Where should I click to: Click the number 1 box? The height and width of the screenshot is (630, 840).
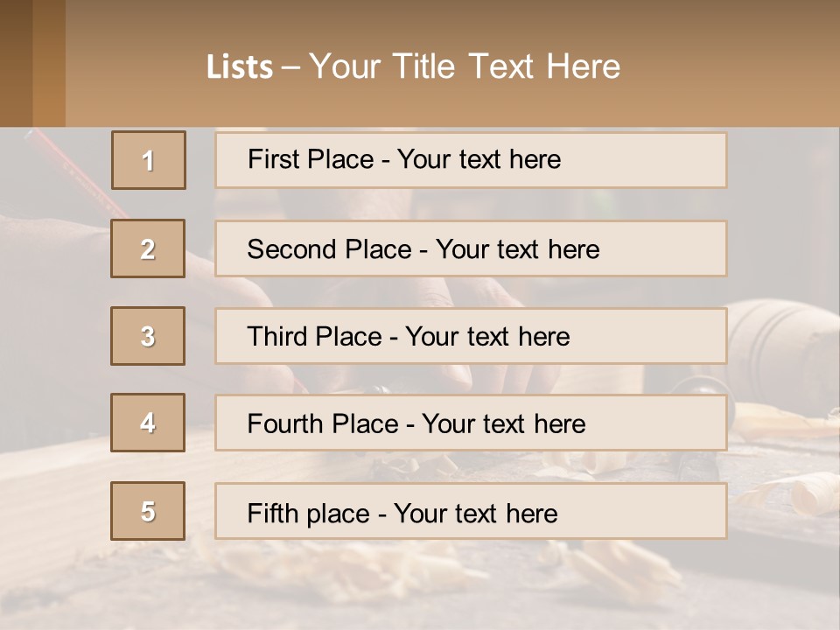point(149,160)
